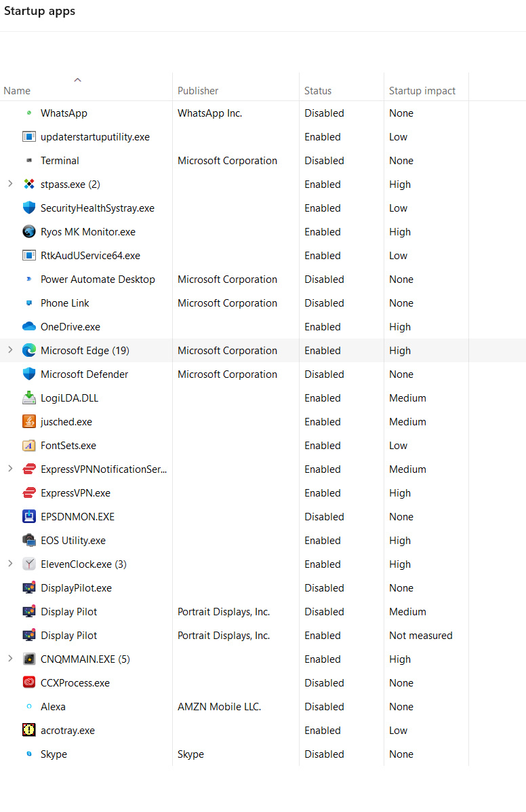
Task: Click the LogiLDA.DLL download icon
Action: (29, 398)
